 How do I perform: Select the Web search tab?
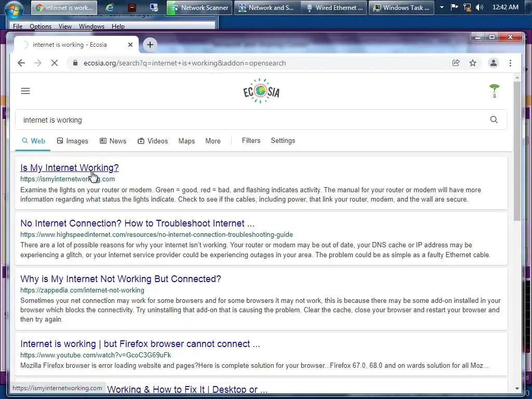33,141
